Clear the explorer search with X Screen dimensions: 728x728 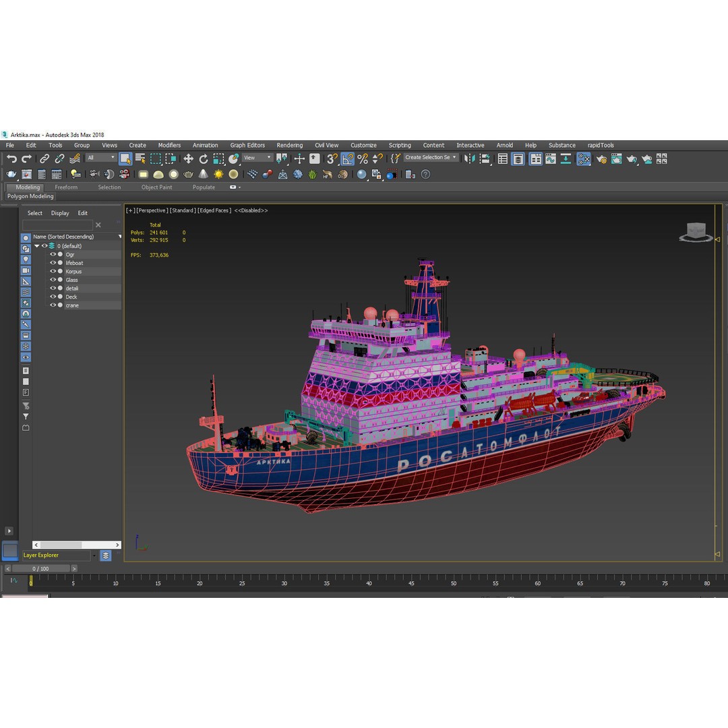tap(98, 224)
